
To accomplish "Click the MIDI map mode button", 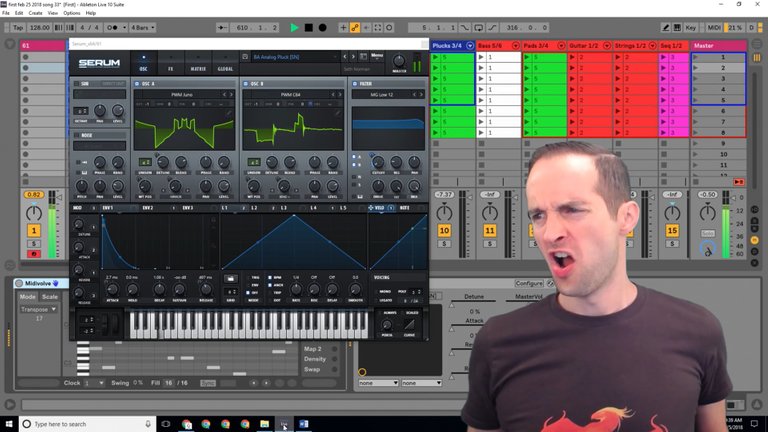I will pyautogui.click(x=714, y=28).
